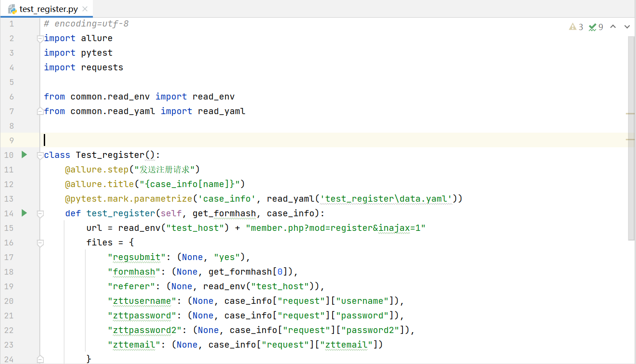Collapse the import statements fold region

click(x=40, y=38)
